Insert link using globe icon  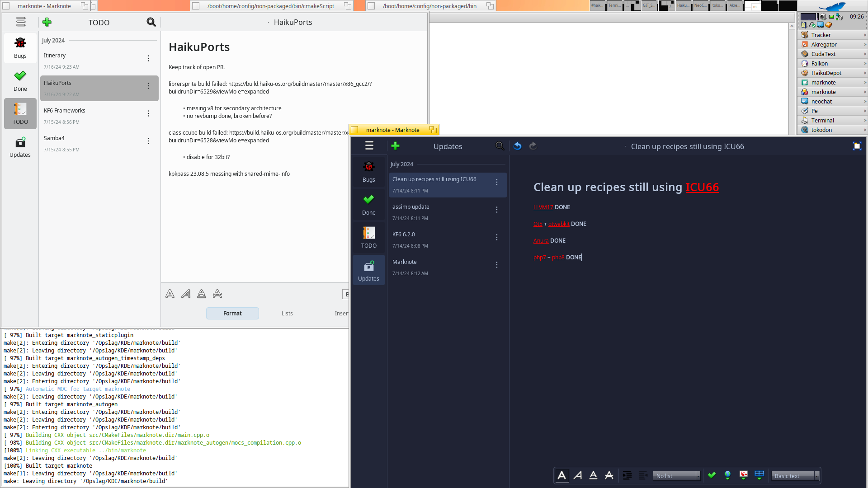pyautogui.click(x=728, y=475)
